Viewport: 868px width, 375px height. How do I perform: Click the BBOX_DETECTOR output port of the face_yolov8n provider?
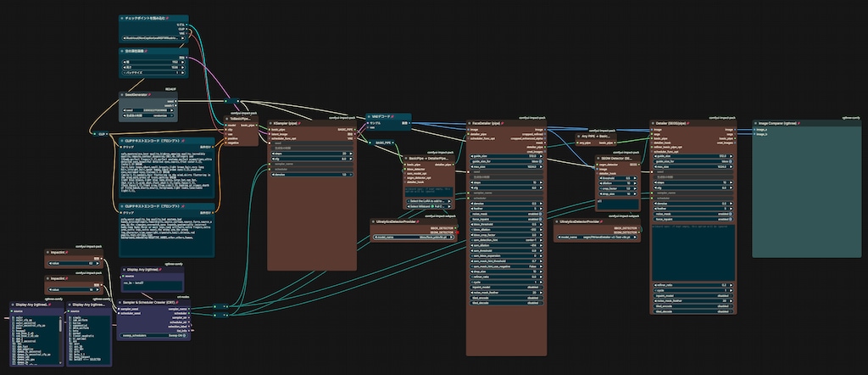454,227
